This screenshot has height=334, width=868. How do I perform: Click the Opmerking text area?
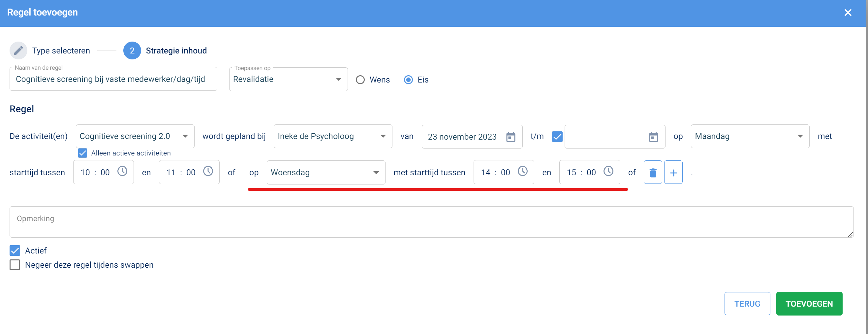tap(431, 222)
